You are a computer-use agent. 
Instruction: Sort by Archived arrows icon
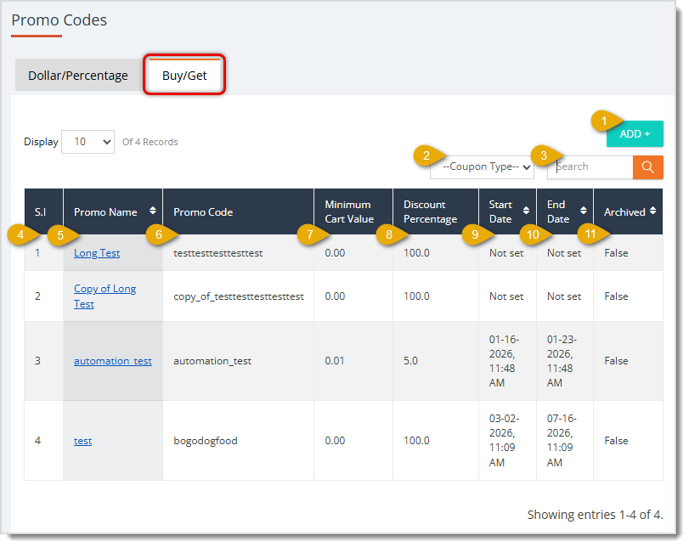tap(653, 210)
